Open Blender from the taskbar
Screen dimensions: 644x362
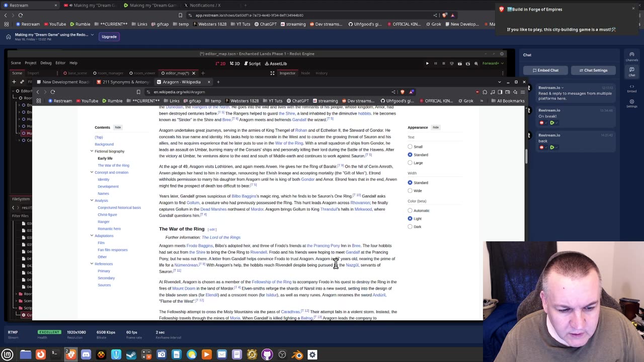pyautogui.click(x=297, y=354)
